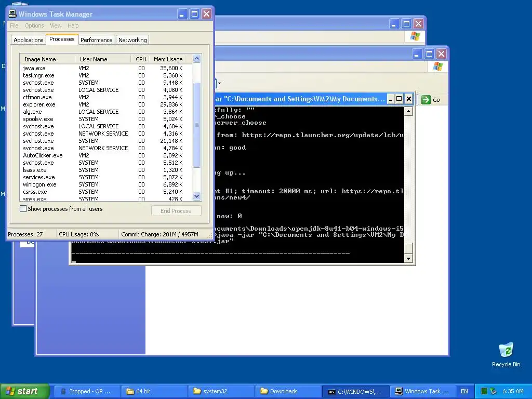Click the Windows Task Manager taskbar button
The height and width of the screenshot is (399, 532).
(x=422, y=391)
